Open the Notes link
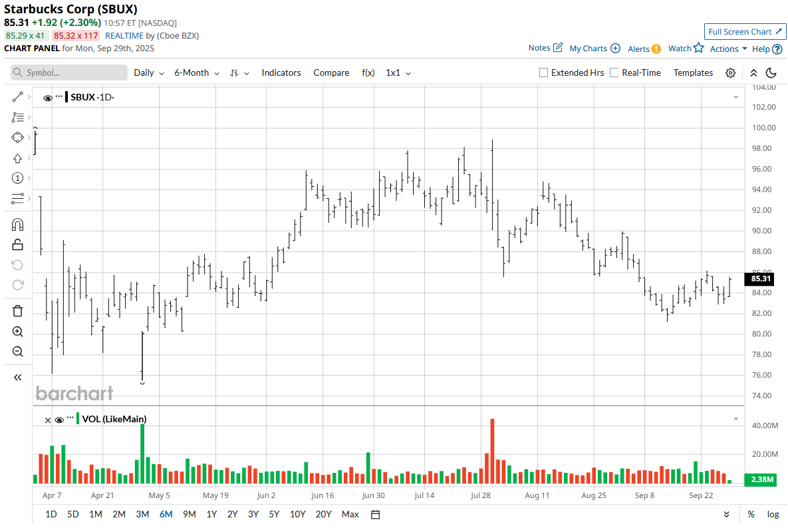Screen dimensions: 788x532 coord(539,48)
